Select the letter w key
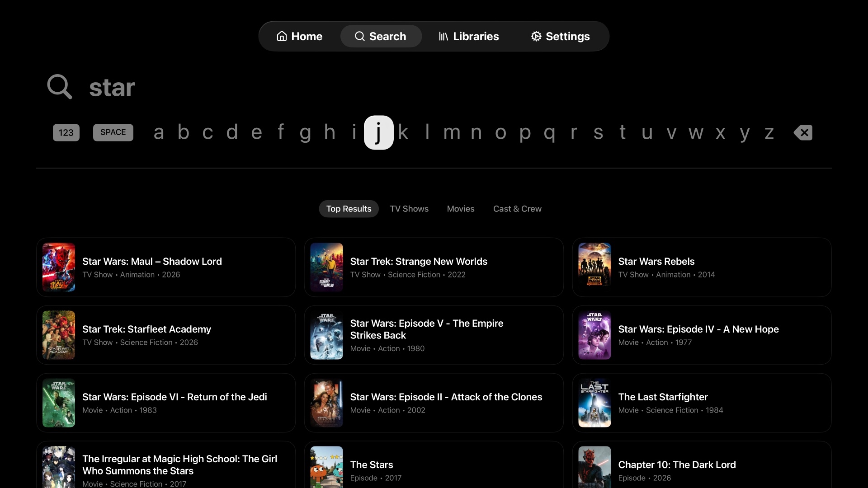 click(x=696, y=132)
